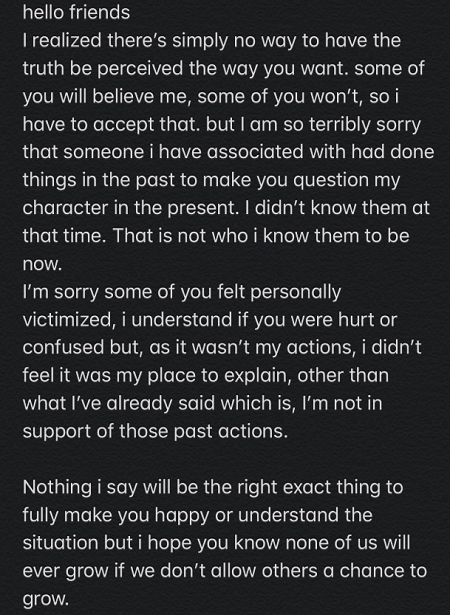Image resolution: width=450 pixels, height=615 pixels.
Task: Place cursor after the word 'now.'
Action: 63,264
